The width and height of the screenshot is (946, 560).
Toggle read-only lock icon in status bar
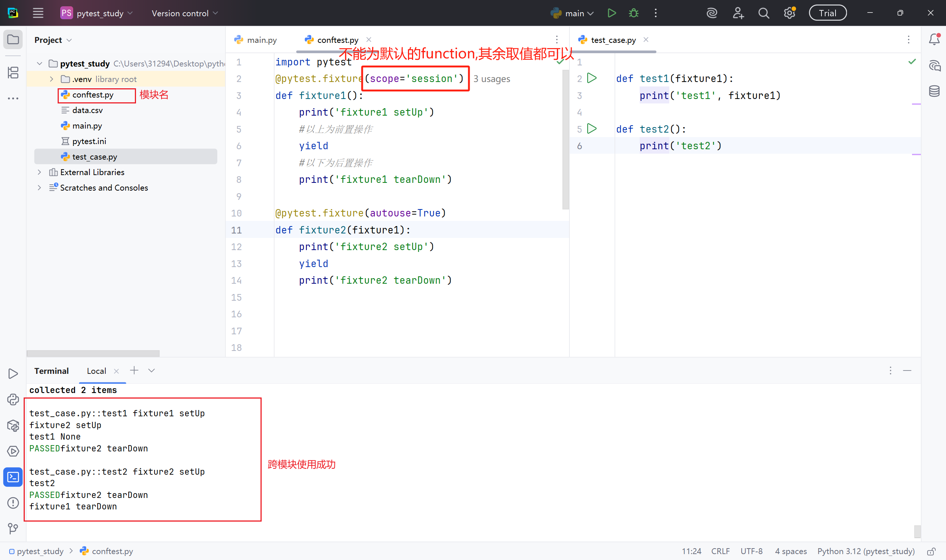(x=931, y=552)
